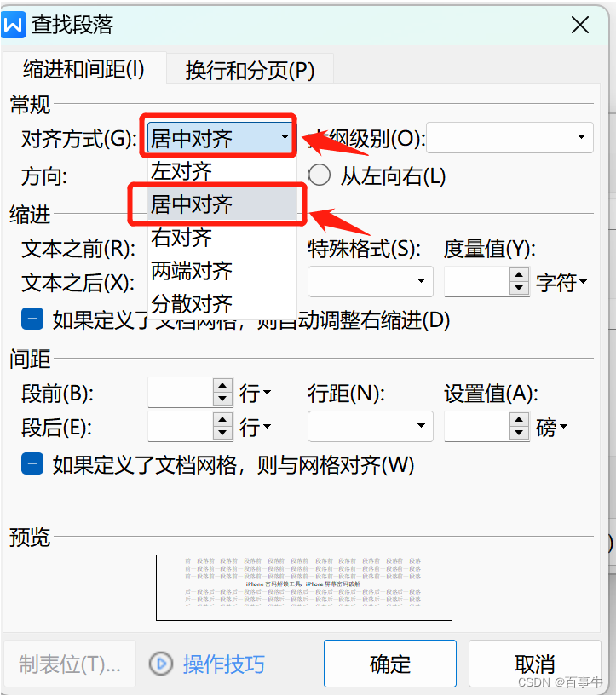Select 右对齐 option in list

pos(222,238)
